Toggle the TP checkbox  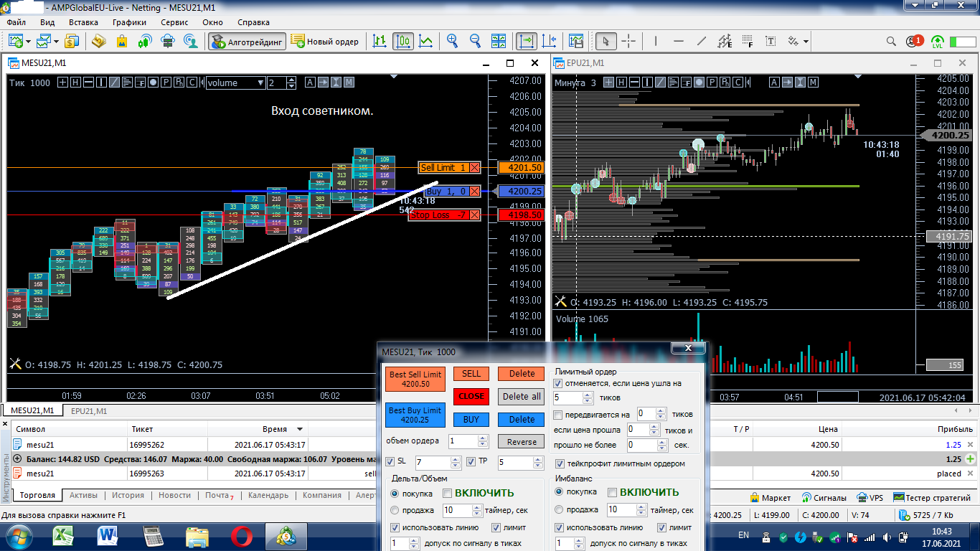pos(471,461)
